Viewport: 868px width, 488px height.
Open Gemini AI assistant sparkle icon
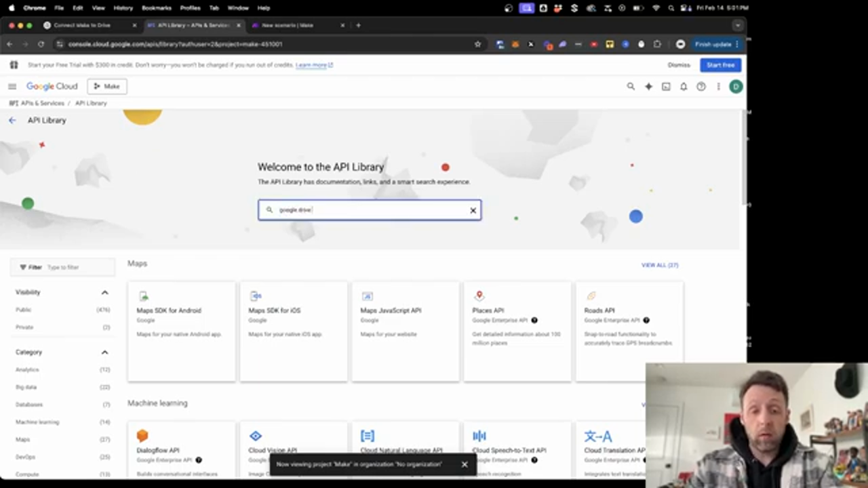point(648,86)
